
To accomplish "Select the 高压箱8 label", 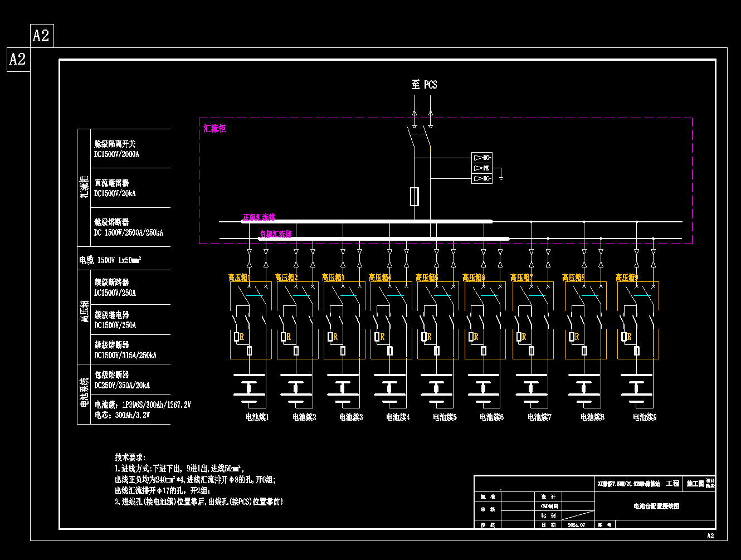I will coord(573,277).
